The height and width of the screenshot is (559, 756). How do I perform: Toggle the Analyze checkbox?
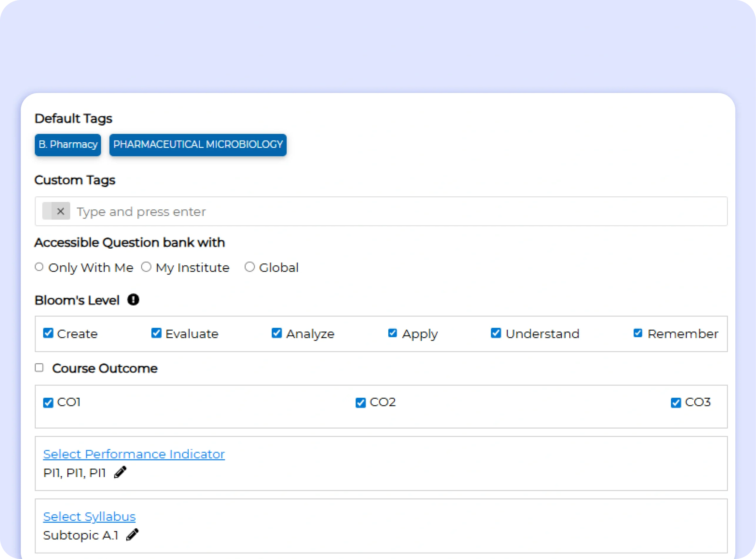coord(276,333)
